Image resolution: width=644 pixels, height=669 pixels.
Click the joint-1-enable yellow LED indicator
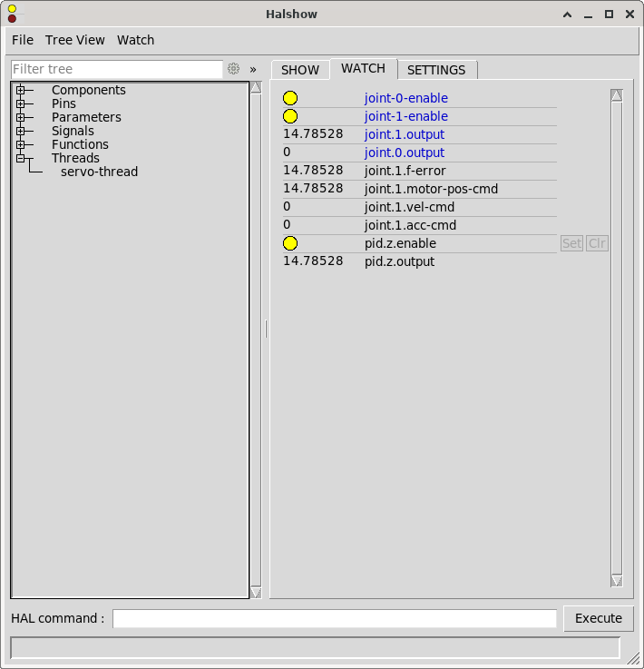290,116
